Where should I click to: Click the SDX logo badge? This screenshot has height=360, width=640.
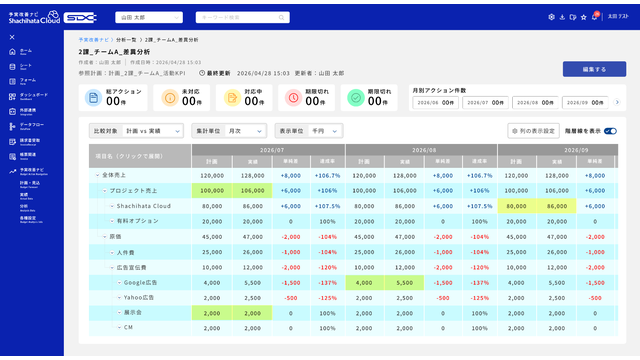(x=80, y=18)
